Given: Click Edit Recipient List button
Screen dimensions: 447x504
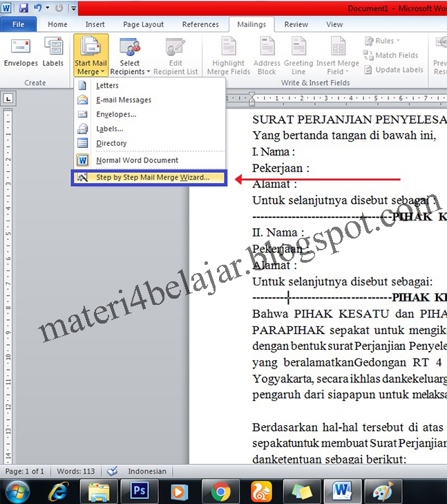Looking at the screenshot, I should [175, 56].
